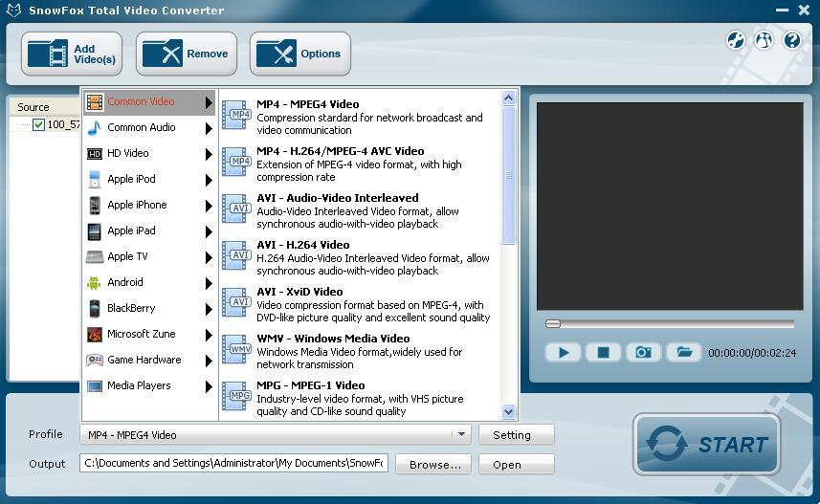Click the register/user icon in top right
The height and width of the screenshot is (504, 820).
coord(765,40)
